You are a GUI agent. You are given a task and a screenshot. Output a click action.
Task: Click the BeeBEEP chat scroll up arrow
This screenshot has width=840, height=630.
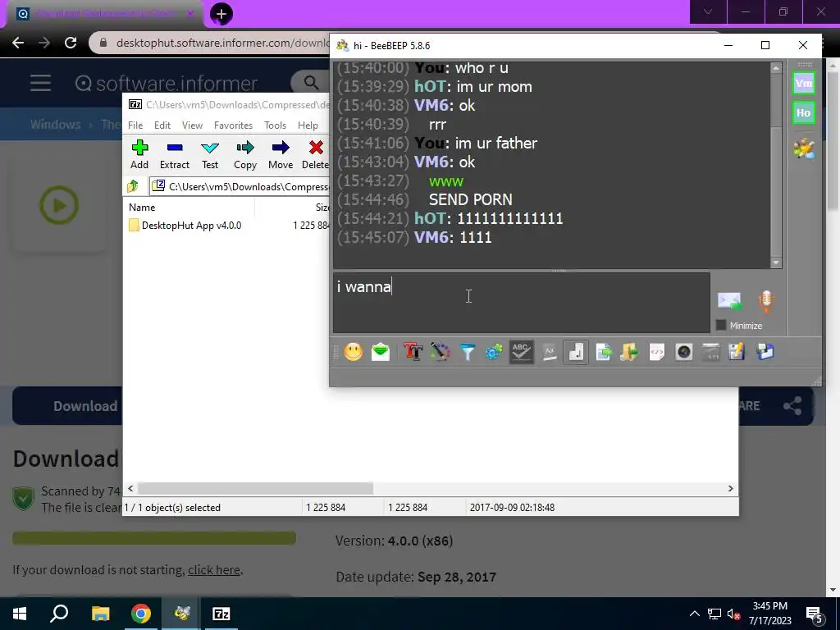(x=776, y=67)
